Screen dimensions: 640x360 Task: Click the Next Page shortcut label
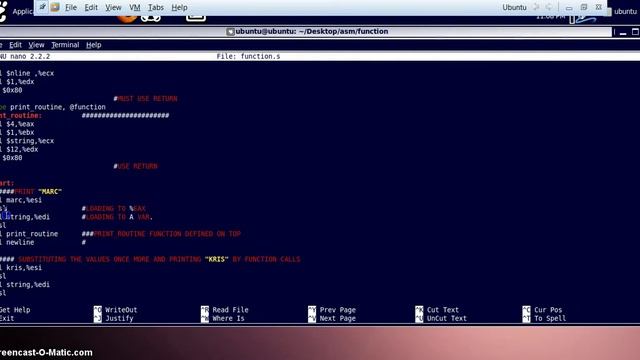pos(338,318)
